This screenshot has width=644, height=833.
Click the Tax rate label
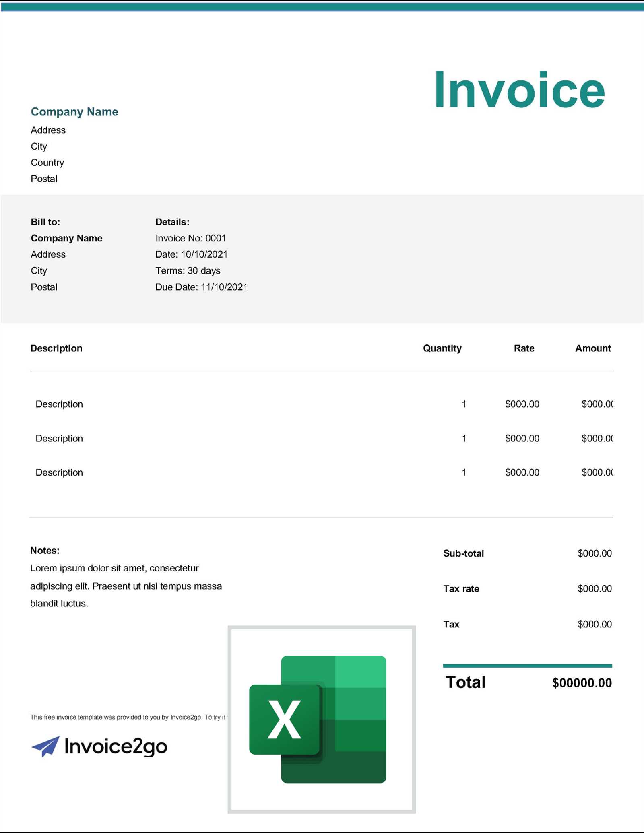tap(461, 589)
